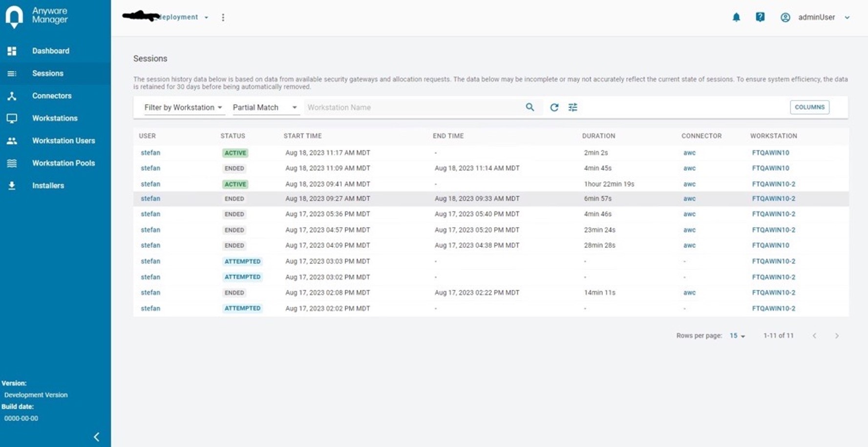Open the deployment options three-dot menu
The image size is (868, 447).
[223, 17]
